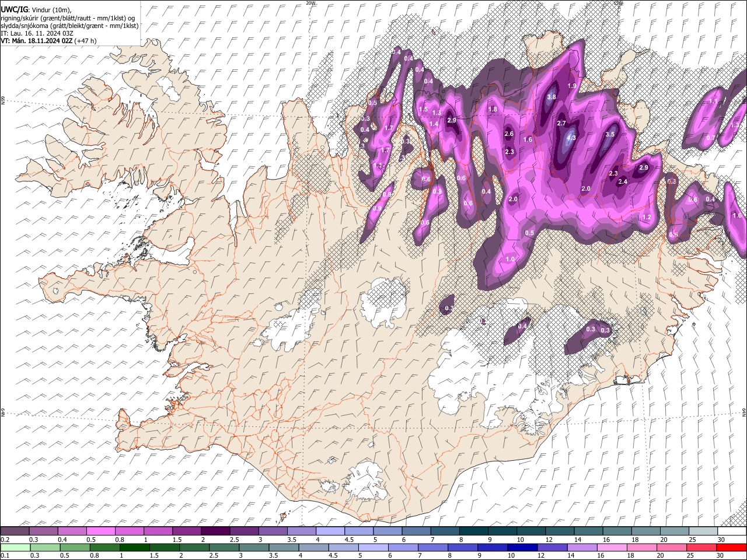
Task: Pick the darkest purple 2 swatch in the upper legend
Action: (216, 531)
